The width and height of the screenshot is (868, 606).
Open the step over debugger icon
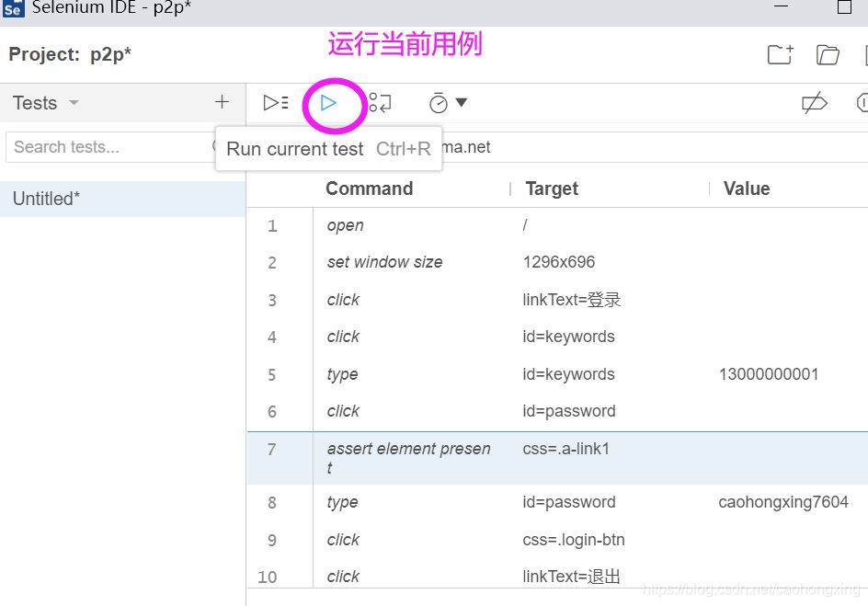(x=380, y=103)
